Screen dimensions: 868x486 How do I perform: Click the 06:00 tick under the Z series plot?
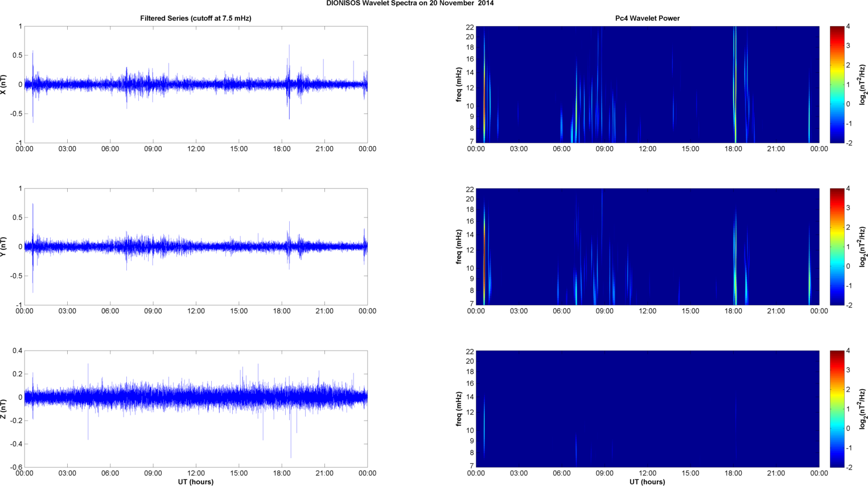pyautogui.click(x=110, y=473)
